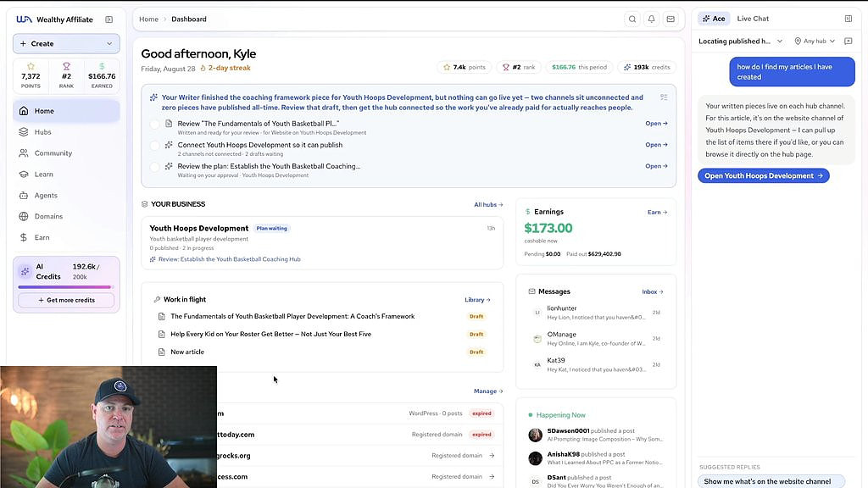Click Get more credits button
868x488 pixels.
click(66, 300)
